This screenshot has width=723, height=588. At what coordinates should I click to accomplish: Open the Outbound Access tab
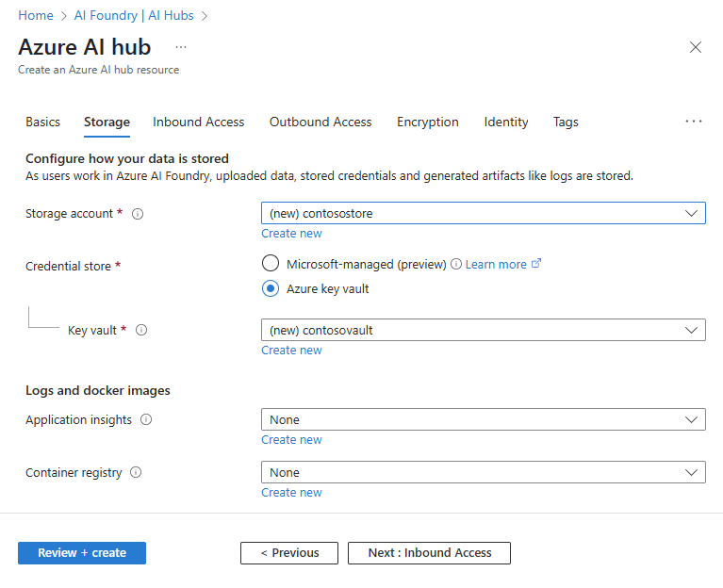pos(320,122)
